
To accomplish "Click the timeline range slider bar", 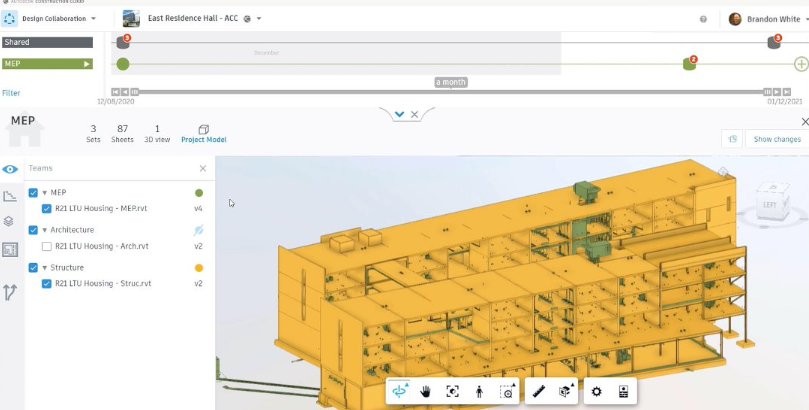I will click(x=451, y=92).
